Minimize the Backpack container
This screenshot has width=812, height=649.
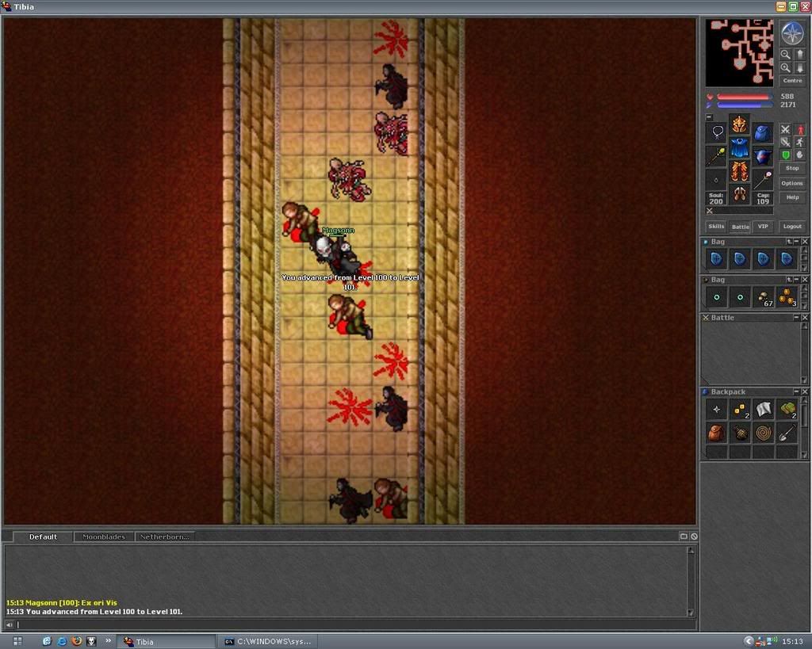tap(796, 391)
